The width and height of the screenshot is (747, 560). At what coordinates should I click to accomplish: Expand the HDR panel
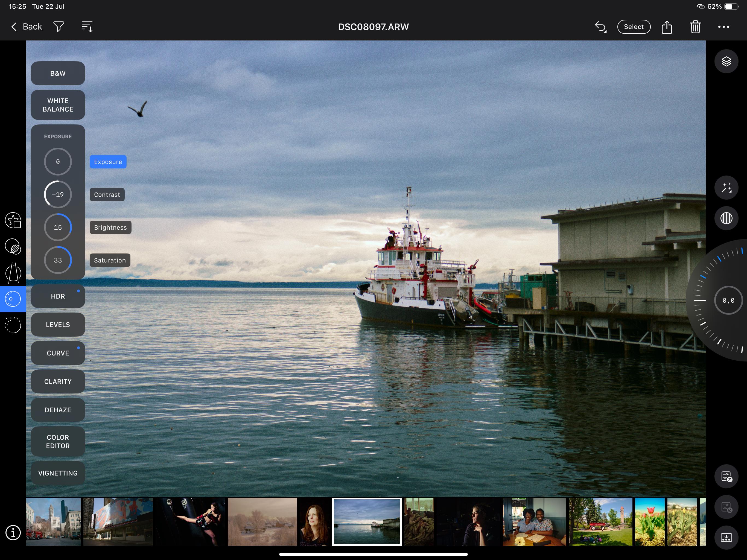[x=58, y=296]
